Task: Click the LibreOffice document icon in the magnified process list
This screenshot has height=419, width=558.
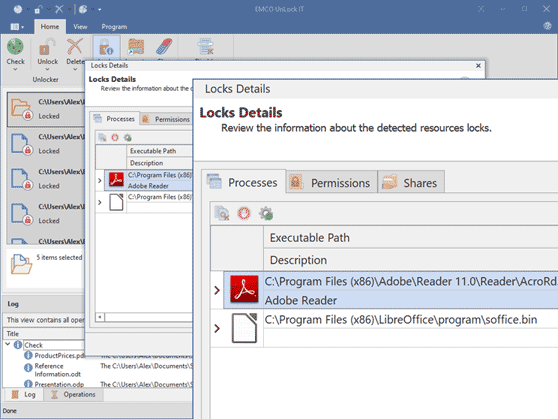Action: [x=244, y=328]
